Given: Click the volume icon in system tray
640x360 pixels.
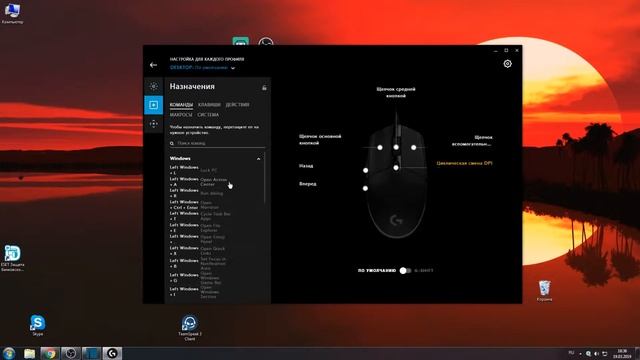Looking at the screenshot, I should (x=596, y=353).
